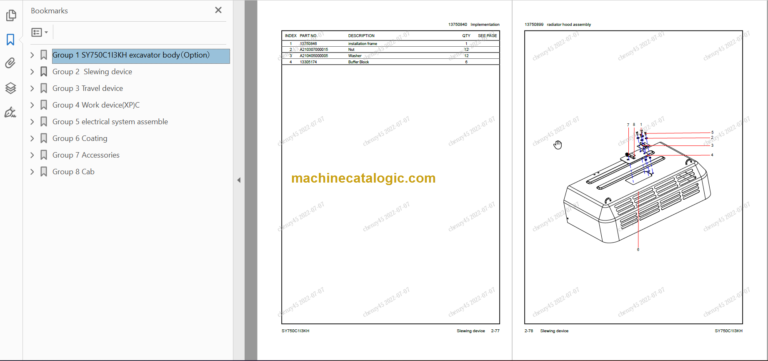768x361 pixels.
Task: Click the INDEX column header
Action: 290,36
